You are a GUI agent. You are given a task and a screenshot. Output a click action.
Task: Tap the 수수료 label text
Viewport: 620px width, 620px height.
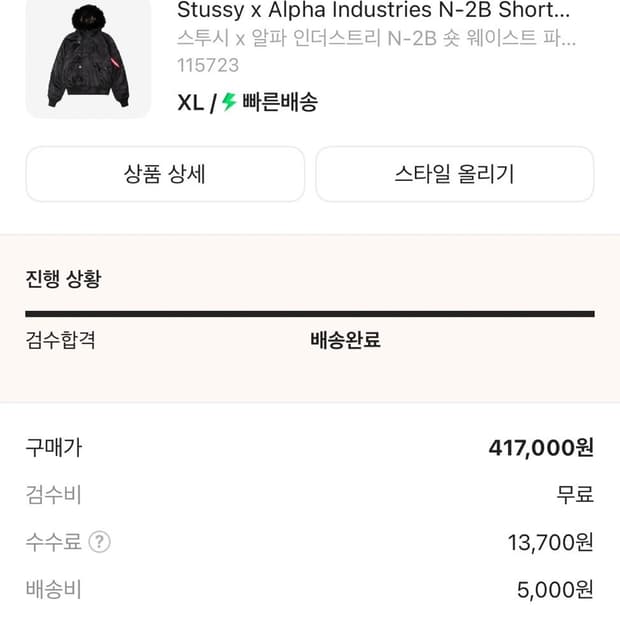[53, 542]
